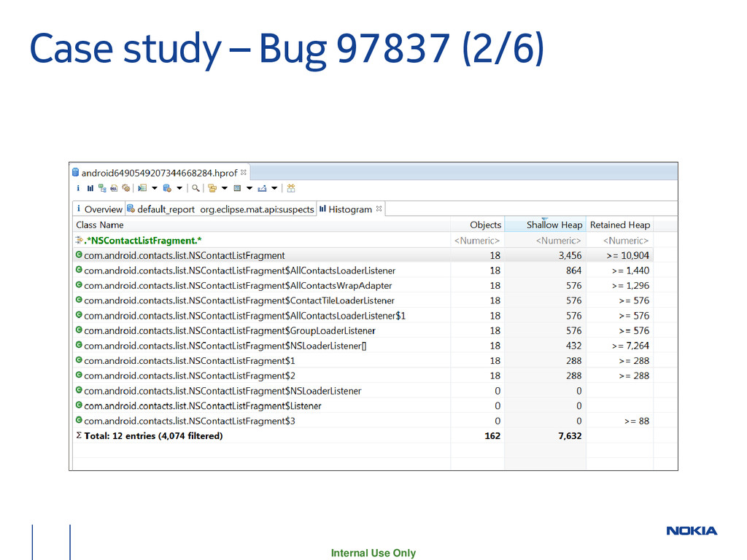Open the Dominator Tree toolbar icon
Screen dimensions: 747x560
[102, 188]
